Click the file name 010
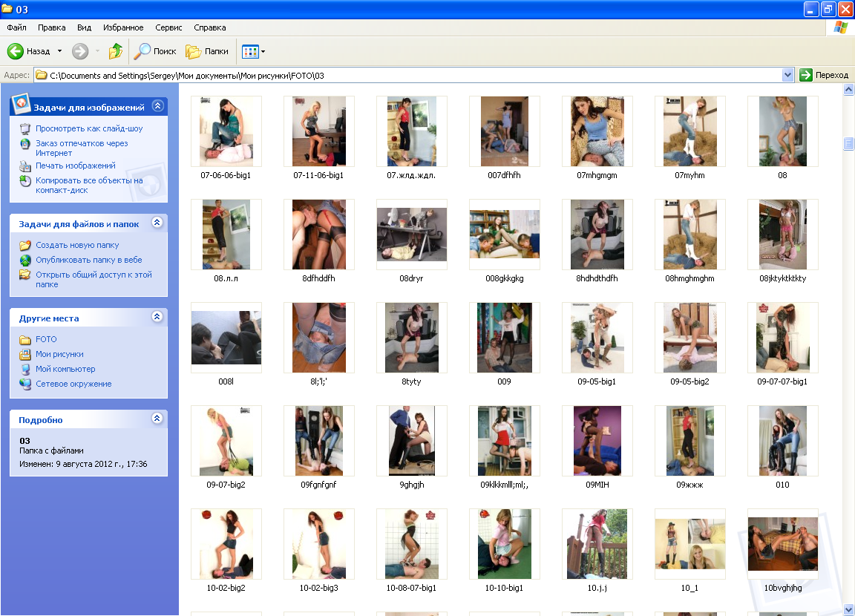 pyautogui.click(x=782, y=485)
